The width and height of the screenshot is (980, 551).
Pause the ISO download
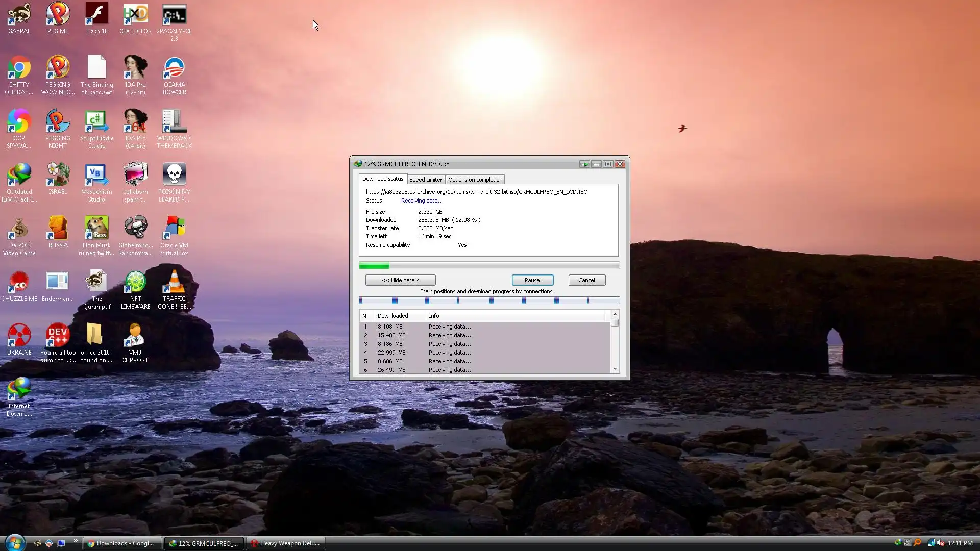[532, 280]
